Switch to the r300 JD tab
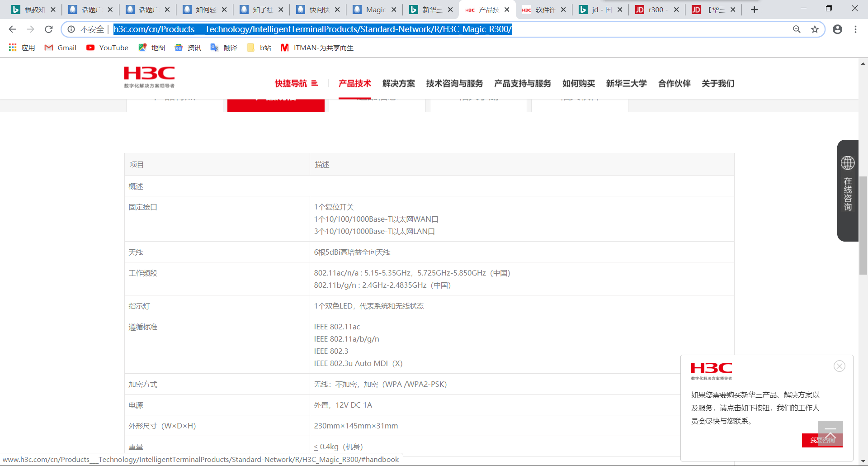This screenshot has height=466, width=868. point(658,10)
